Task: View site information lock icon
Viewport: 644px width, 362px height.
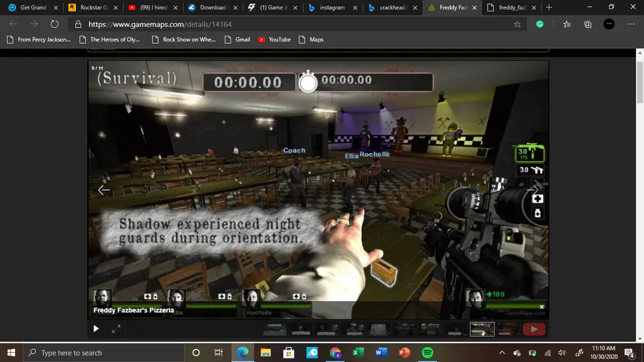Action: tap(78, 24)
